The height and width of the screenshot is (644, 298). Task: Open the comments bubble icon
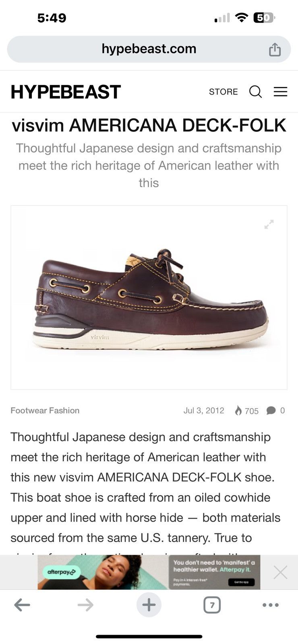(271, 411)
